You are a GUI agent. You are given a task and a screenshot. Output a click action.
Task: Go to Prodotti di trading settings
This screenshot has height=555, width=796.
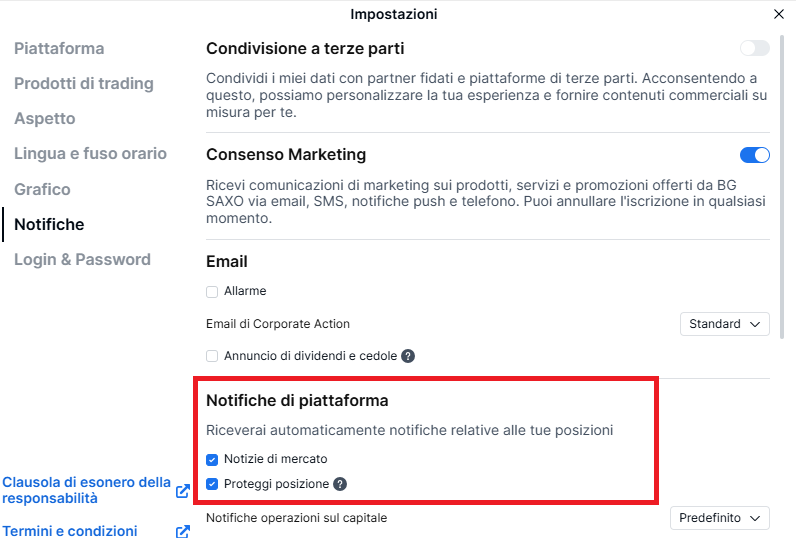coord(84,84)
